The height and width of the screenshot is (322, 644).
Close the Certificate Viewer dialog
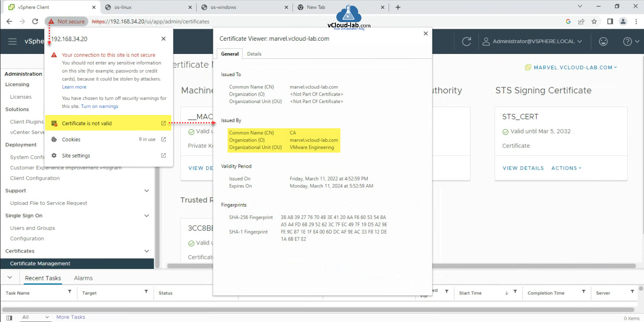(426, 33)
